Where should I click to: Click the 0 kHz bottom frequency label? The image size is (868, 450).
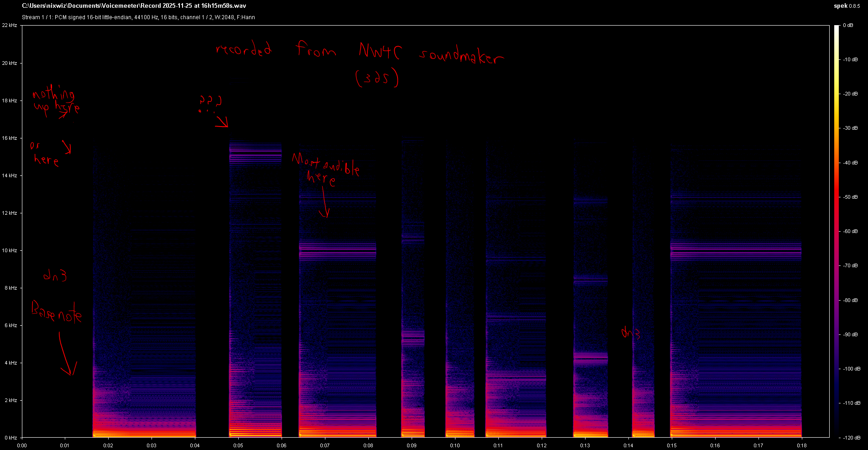[10, 438]
